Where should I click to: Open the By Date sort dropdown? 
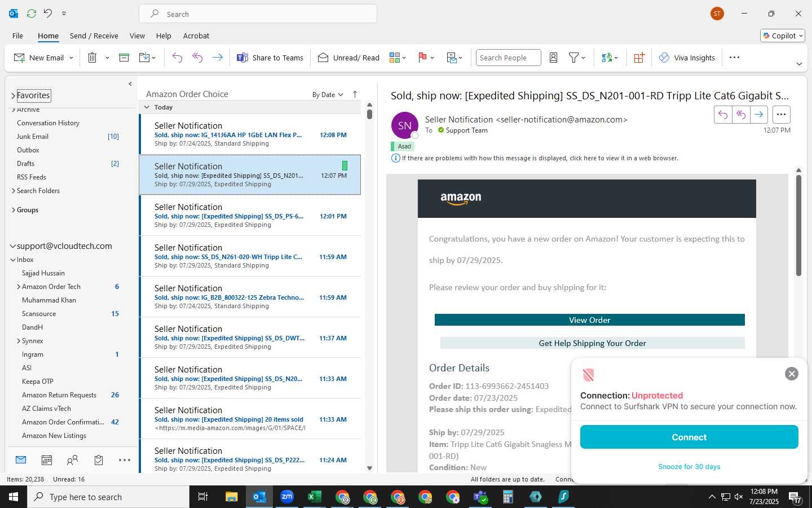(328, 95)
